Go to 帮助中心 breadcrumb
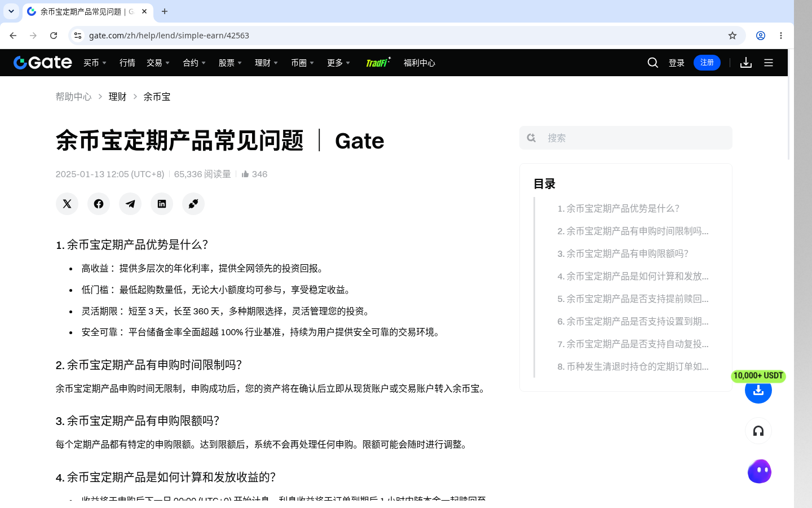 (x=73, y=97)
